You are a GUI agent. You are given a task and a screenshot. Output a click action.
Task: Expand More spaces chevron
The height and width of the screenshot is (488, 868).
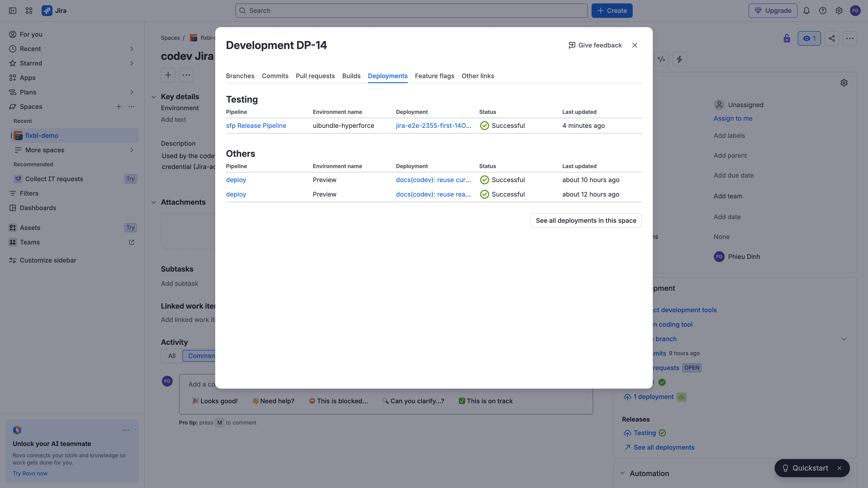[131, 150]
